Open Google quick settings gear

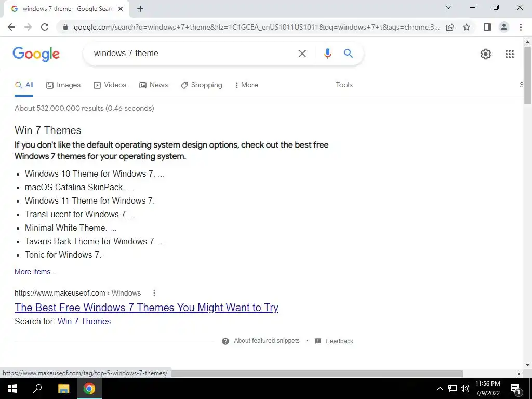tap(486, 54)
